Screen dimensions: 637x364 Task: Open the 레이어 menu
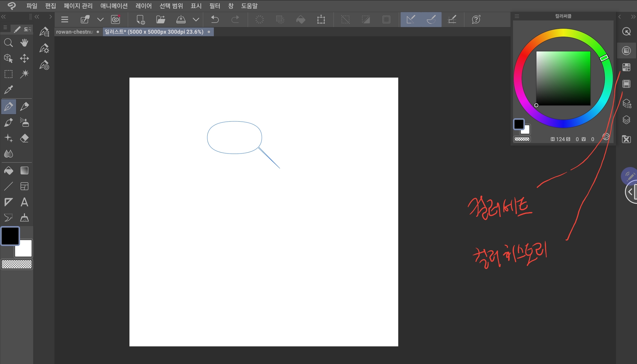(144, 6)
